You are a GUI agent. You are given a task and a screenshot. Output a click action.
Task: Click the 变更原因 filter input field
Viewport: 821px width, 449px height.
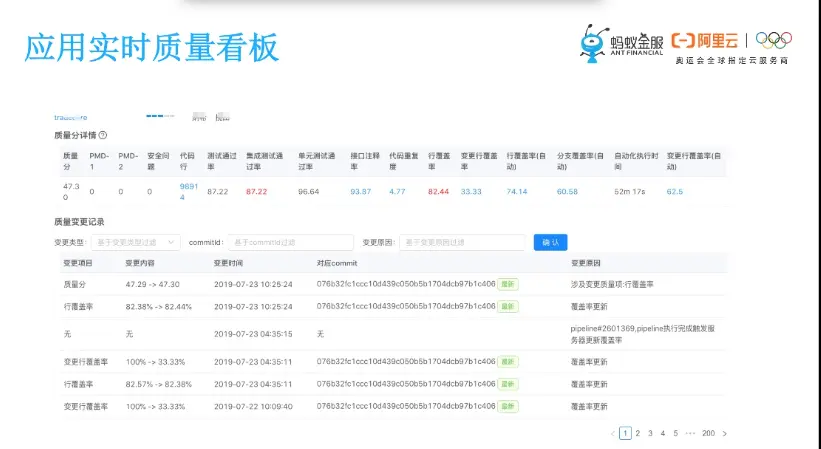[x=462, y=242]
